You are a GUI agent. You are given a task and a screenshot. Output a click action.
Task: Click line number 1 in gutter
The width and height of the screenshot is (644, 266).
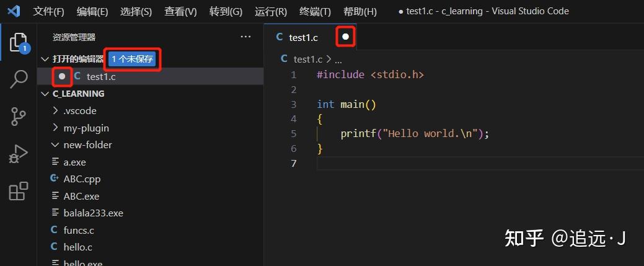click(293, 75)
